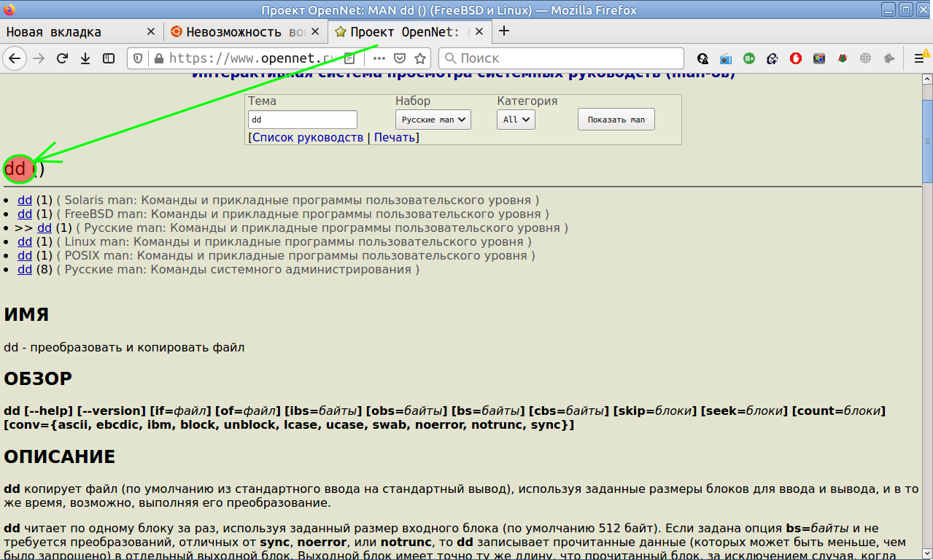Click the dark blue swirl extension icon
The height and width of the screenshot is (560, 933).
point(773,58)
